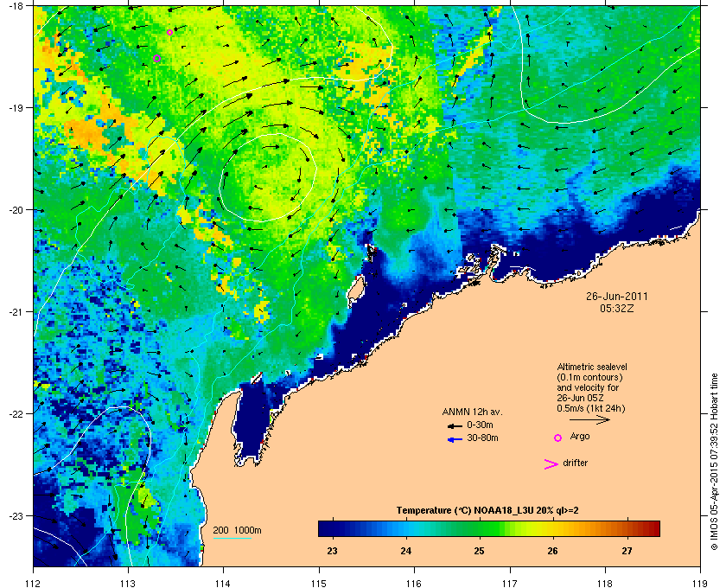Click the time label 05:32Z

[617, 308]
